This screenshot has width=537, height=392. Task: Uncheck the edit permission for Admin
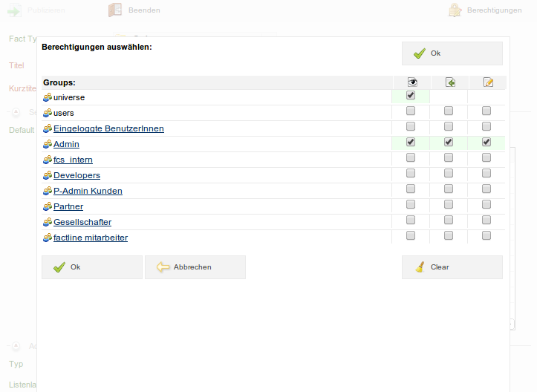pyautogui.click(x=486, y=143)
